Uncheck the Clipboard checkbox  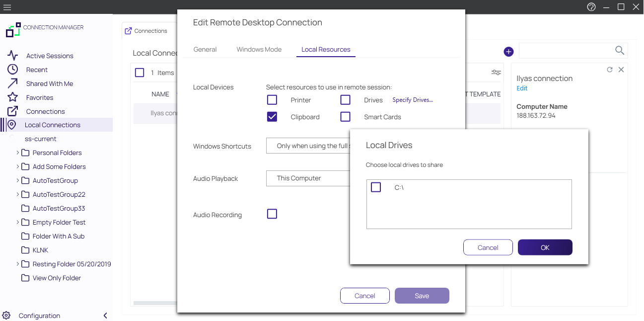pos(272,117)
